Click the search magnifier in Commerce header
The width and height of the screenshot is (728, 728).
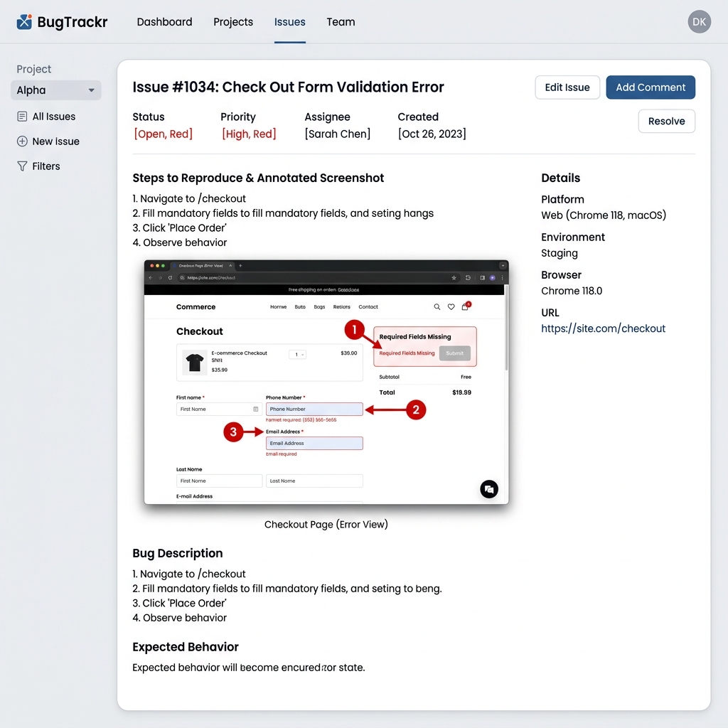click(x=437, y=307)
